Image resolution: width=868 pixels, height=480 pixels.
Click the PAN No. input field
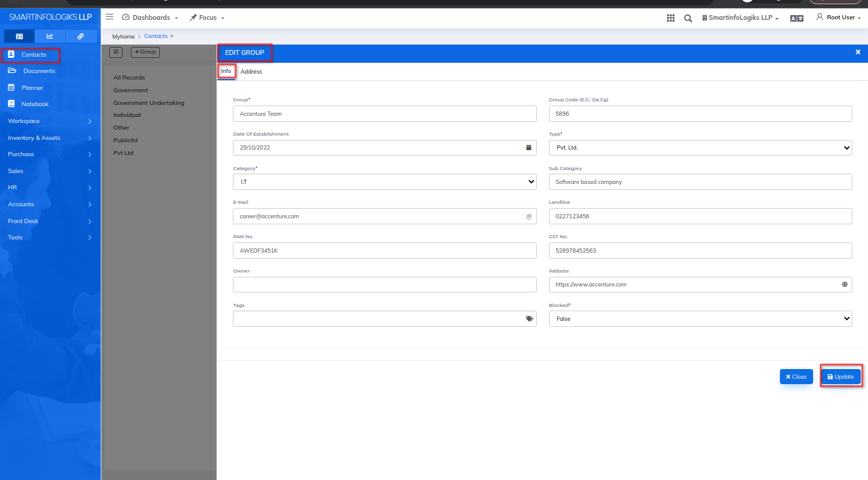385,250
